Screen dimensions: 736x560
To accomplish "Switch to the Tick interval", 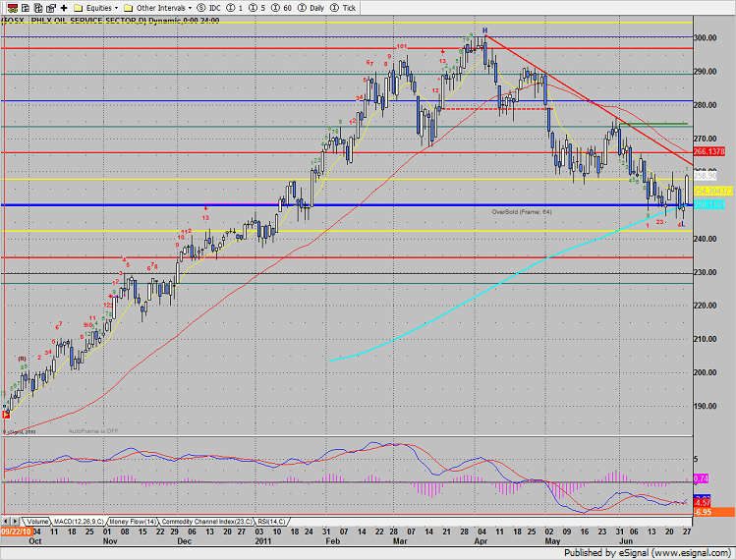I will [343, 8].
